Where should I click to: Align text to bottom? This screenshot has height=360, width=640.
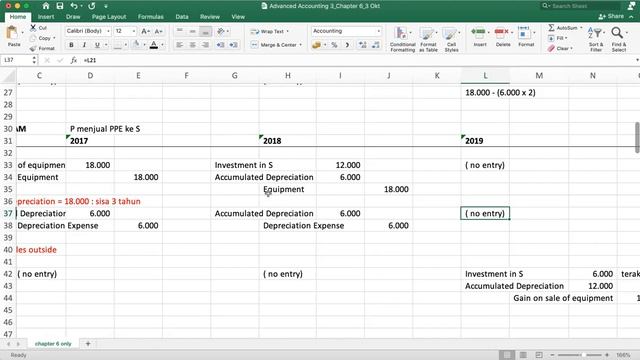(x=206, y=31)
